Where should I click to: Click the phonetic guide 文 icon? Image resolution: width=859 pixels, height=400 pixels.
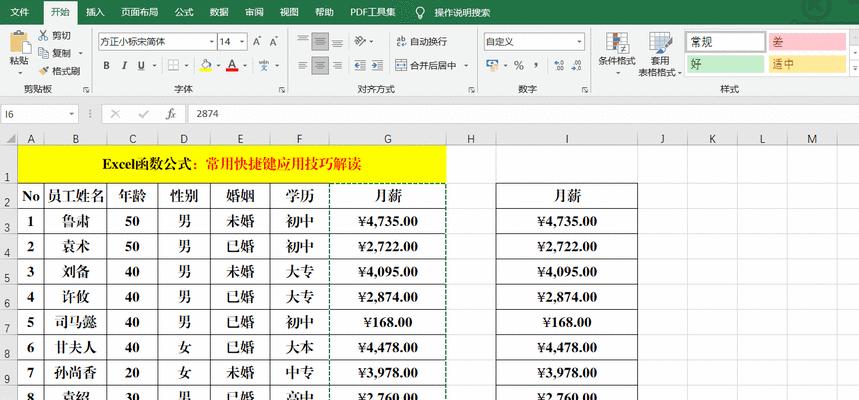[x=264, y=66]
